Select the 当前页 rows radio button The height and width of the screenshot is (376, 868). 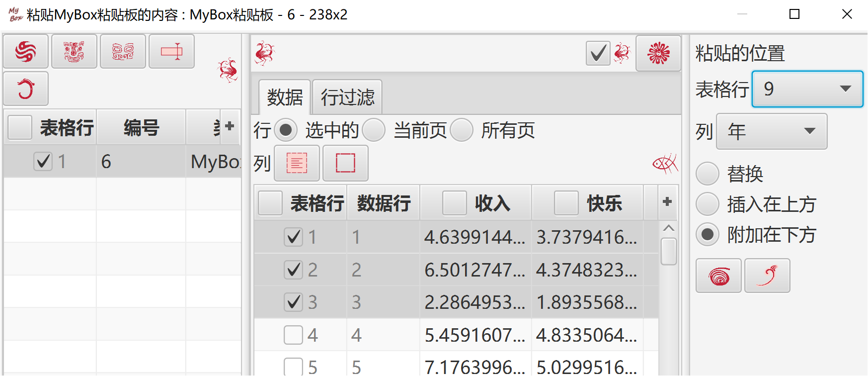[x=374, y=130]
